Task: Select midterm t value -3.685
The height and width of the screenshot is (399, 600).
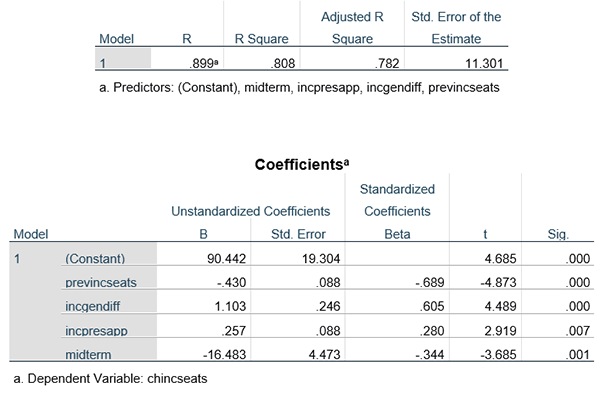Action: 498,355
